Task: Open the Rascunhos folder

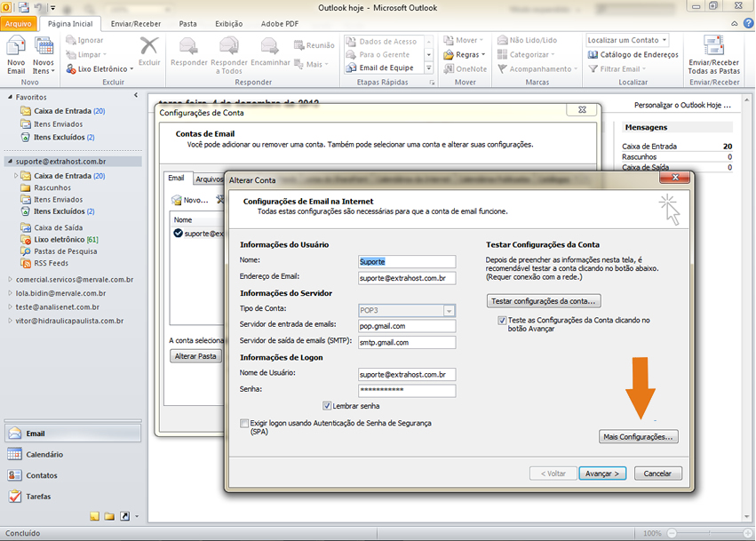Action: 46,187
